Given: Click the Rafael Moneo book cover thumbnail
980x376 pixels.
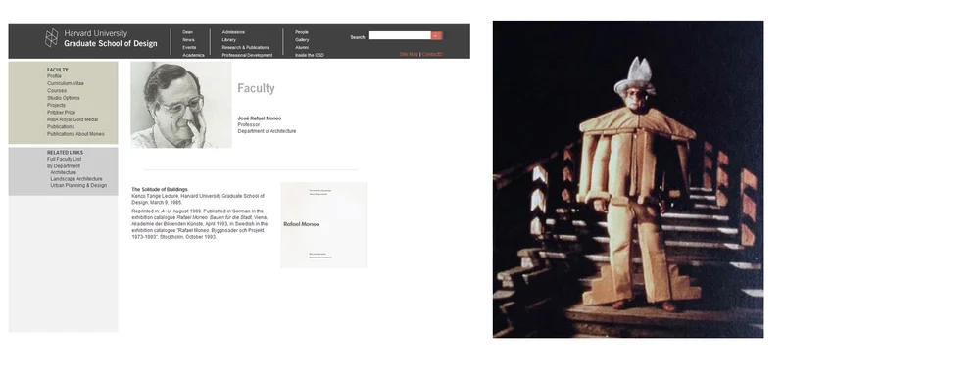Looking at the screenshot, I should [x=323, y=225].
